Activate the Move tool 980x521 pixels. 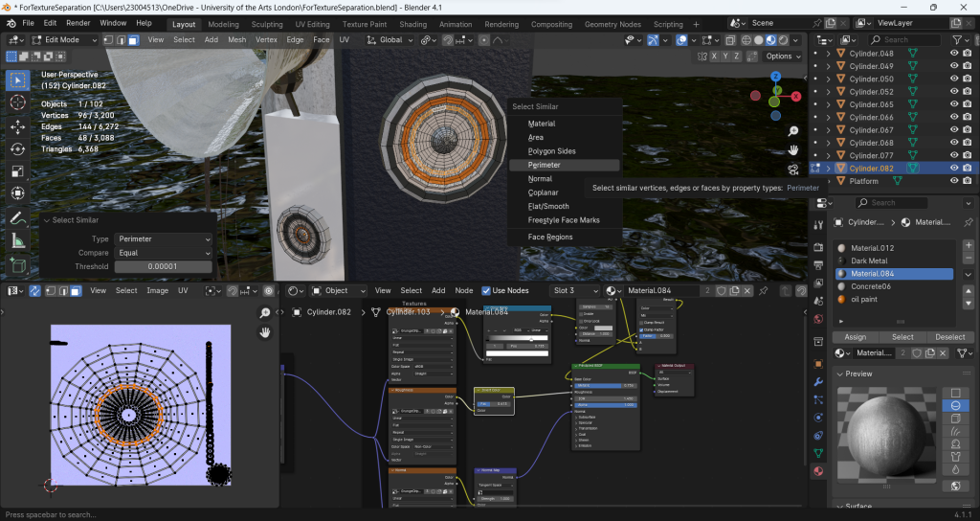point(17,125)
